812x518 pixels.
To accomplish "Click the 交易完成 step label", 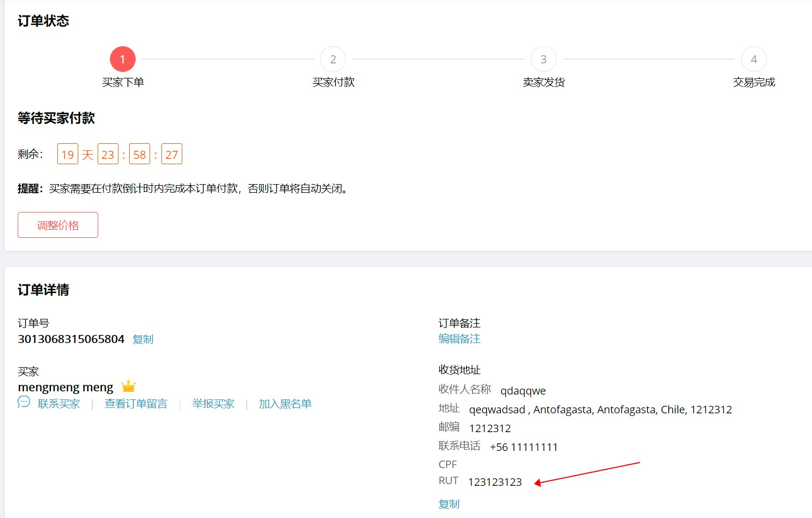I will coord(753,82).
